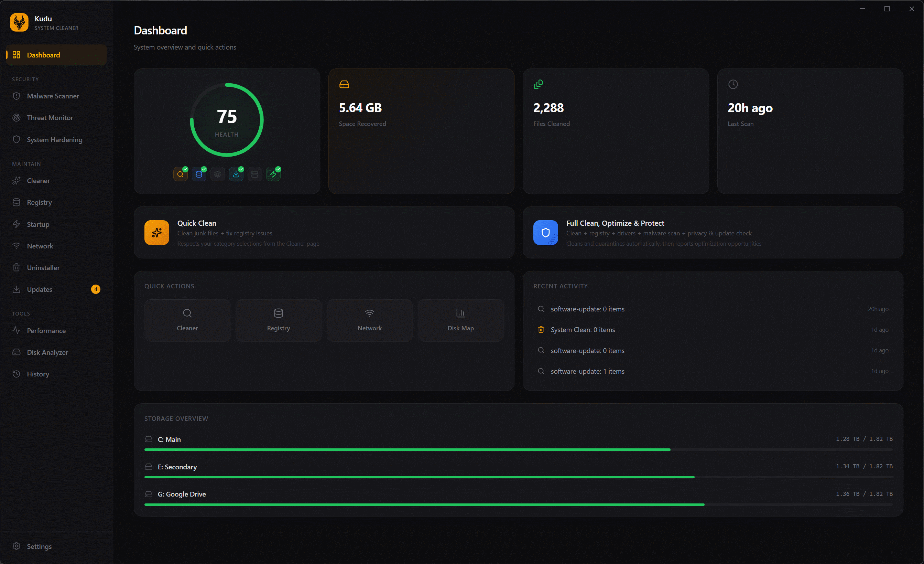Image resolution: width=924 pixels, height=564 pixels.
Task: Click the blue shield Full Clean icon
Action: click(x=545, y=233)
